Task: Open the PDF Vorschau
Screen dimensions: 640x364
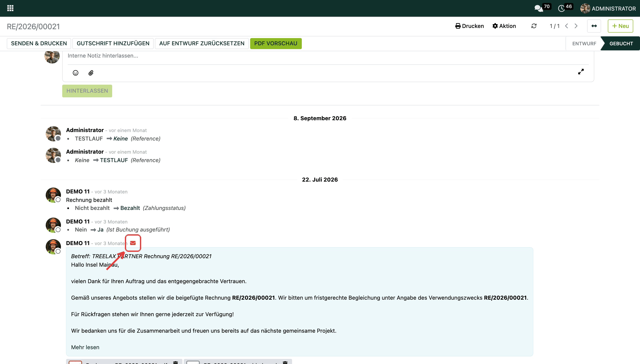Action: coord(276,44)
